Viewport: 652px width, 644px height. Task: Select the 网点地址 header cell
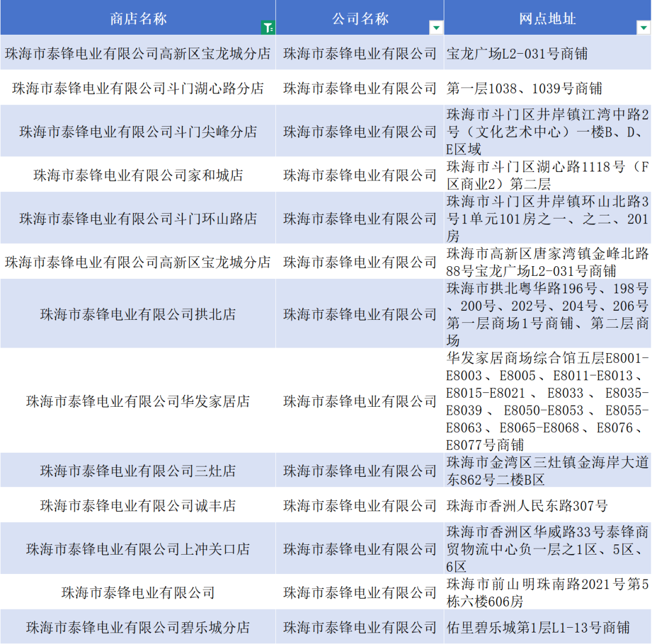pos(547,18)
